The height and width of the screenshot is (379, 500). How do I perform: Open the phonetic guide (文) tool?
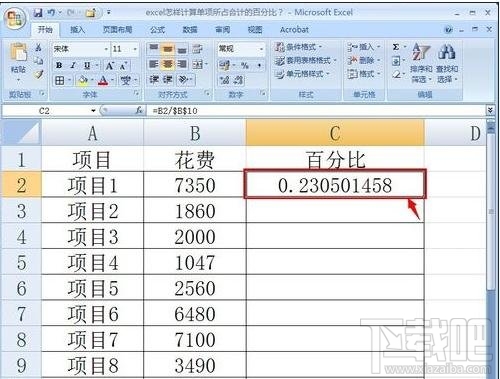(126, 80)
